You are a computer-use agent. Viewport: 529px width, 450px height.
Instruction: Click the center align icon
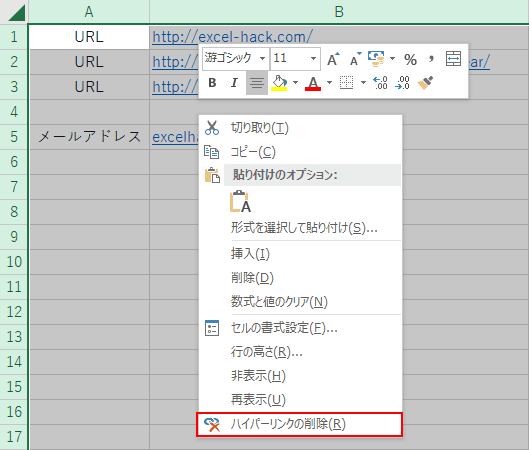[257, 83]
